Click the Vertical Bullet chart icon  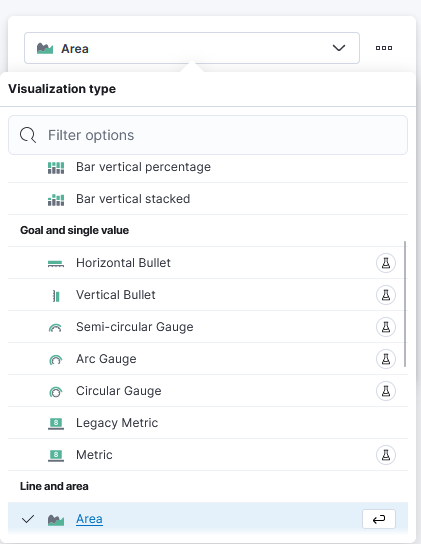[56, 296]
